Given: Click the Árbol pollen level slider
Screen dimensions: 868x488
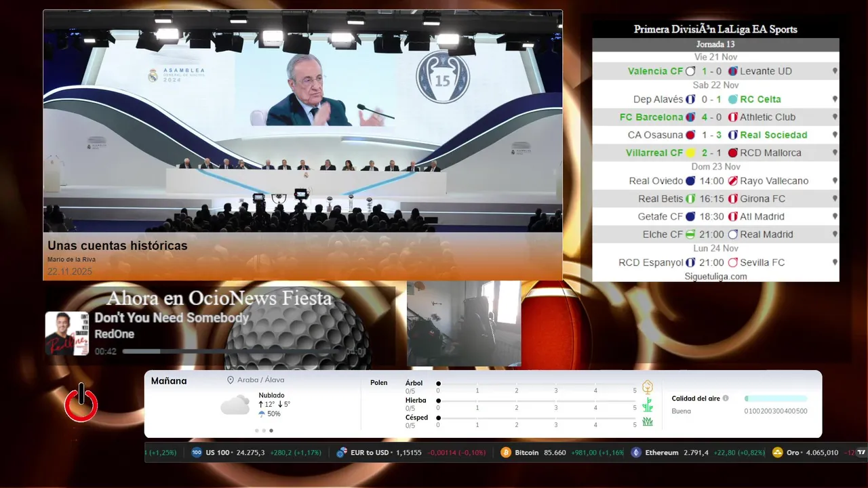Looking at the screenshot, I should tap(537, 384).
